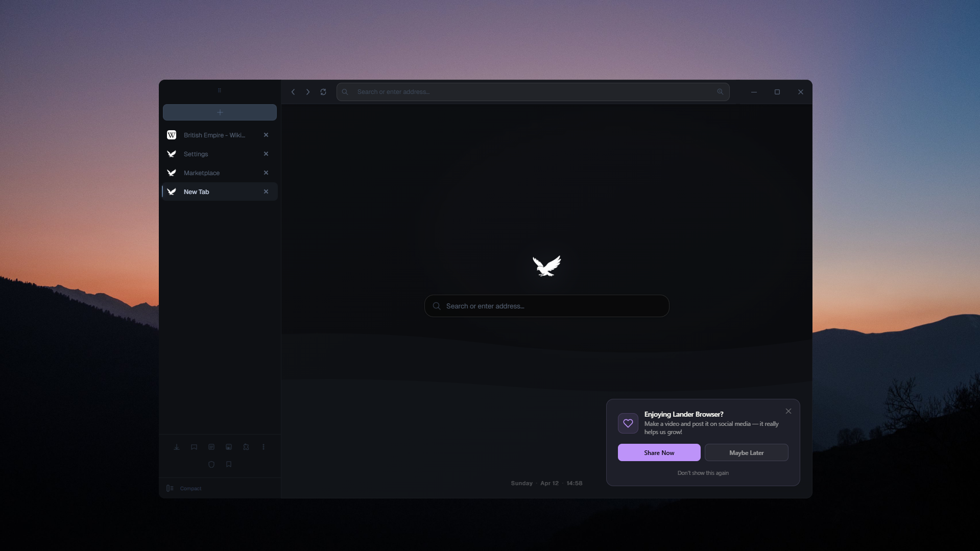
Task: Open the three-dot more options menu
Action: coord(264,447)
